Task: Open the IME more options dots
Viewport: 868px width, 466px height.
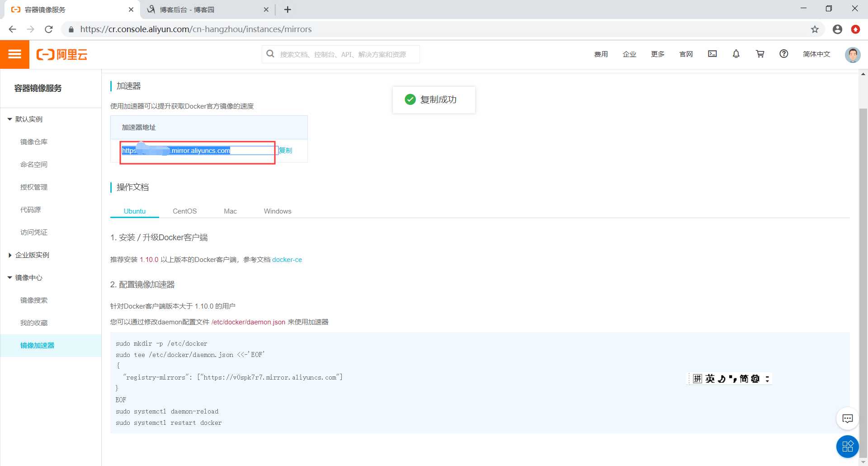Action: [x=767, y=379]
